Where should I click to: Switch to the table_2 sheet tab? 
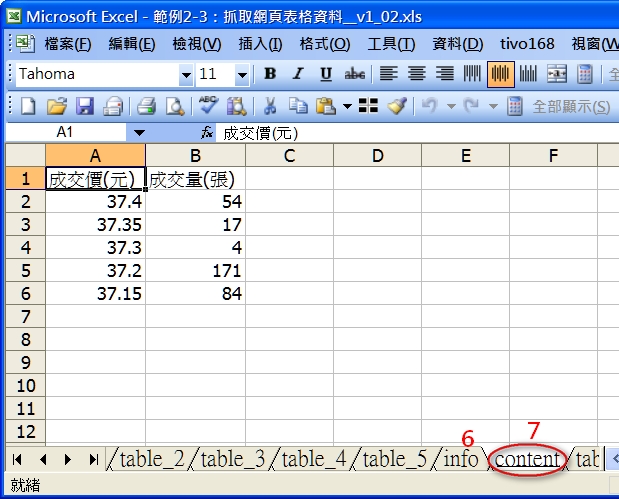(x=152, y=459)
